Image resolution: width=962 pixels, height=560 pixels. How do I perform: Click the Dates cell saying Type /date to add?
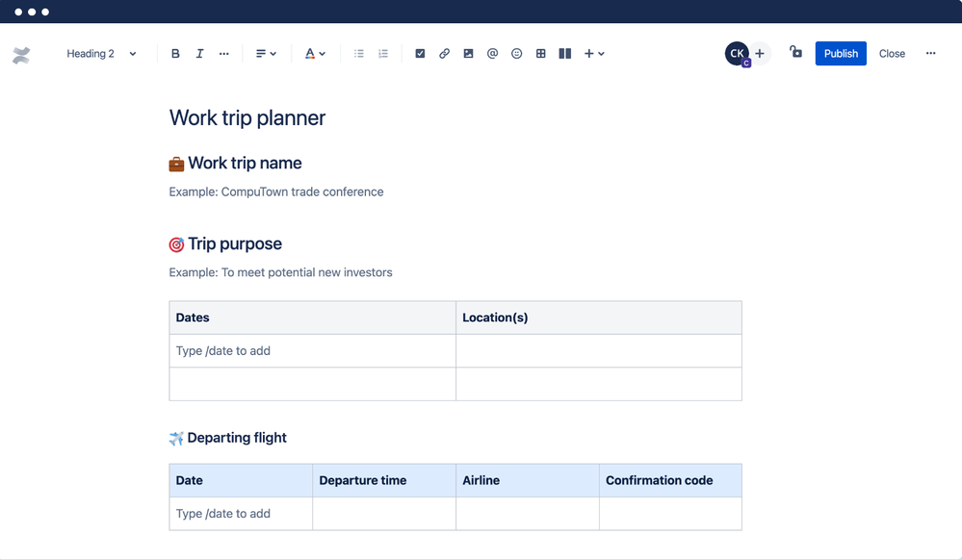click(223, 350)
